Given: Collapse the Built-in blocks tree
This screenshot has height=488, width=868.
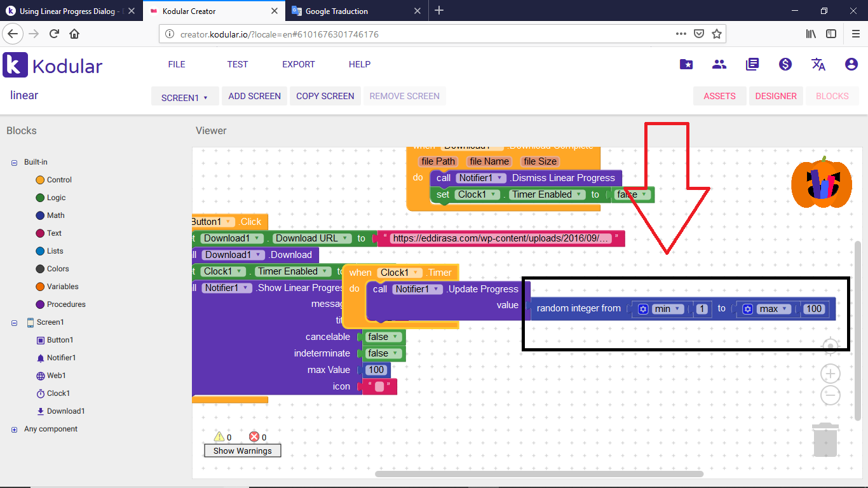Looking at the screenshot, I should point(14,163).
